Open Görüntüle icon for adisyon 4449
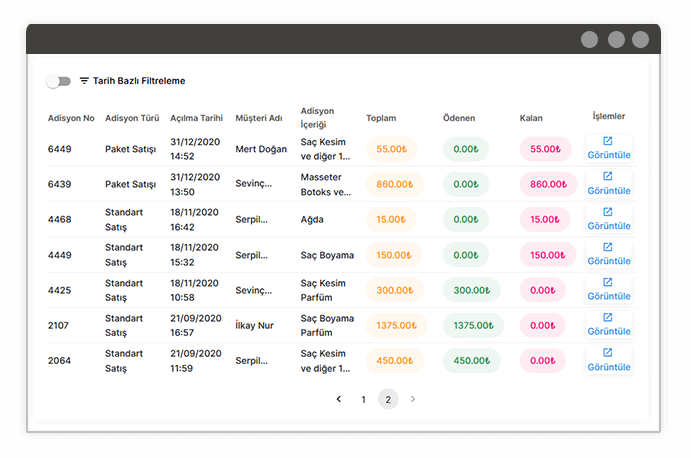 point(608,247)
